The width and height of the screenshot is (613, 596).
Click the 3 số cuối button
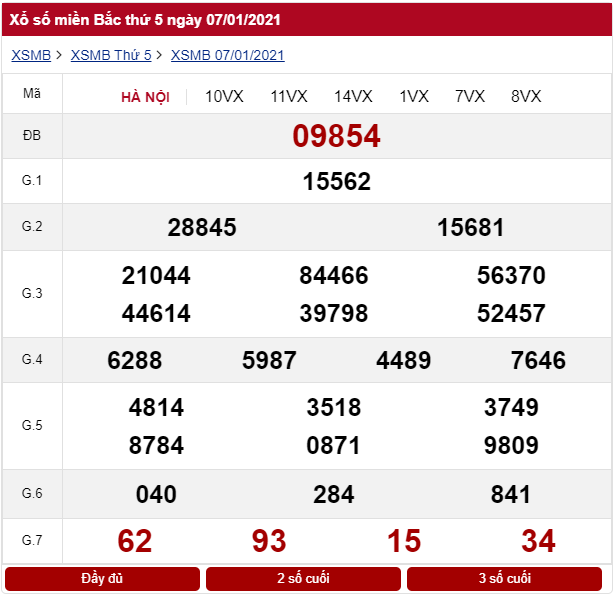(x=504, y=578)
